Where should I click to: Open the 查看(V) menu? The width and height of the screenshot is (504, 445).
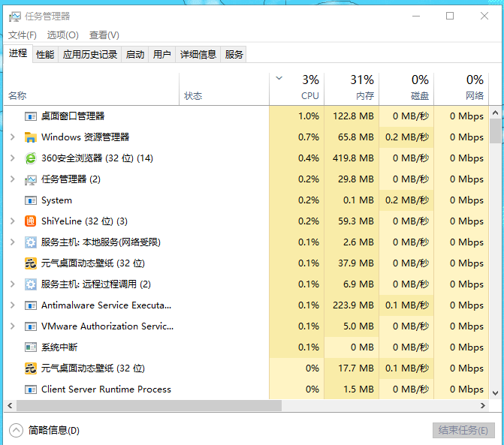pyautogui.click(x=104, y=35)
